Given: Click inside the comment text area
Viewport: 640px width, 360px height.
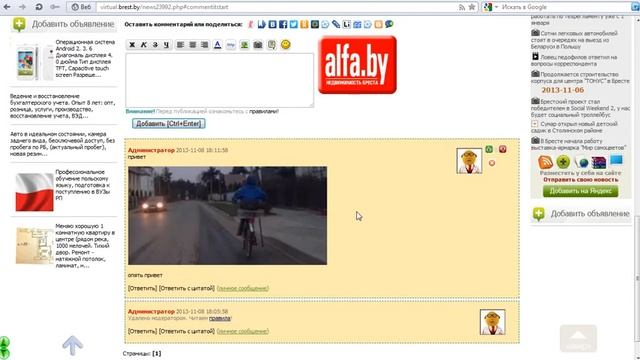Looking at the screenshot, I should point(220,80).
